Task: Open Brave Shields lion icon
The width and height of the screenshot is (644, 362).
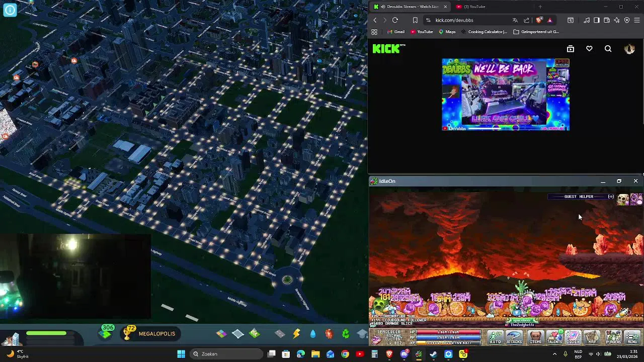Action: click(x=539, y=20)
